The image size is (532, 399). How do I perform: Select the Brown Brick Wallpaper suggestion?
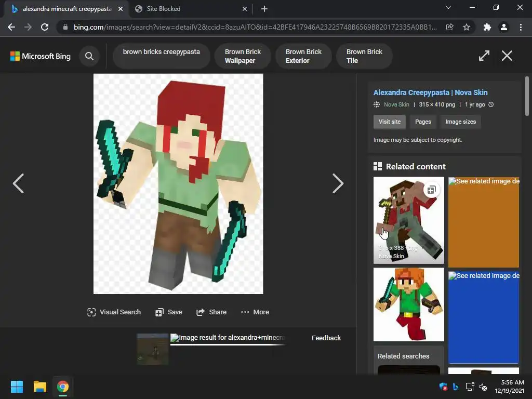coord(243,56)
